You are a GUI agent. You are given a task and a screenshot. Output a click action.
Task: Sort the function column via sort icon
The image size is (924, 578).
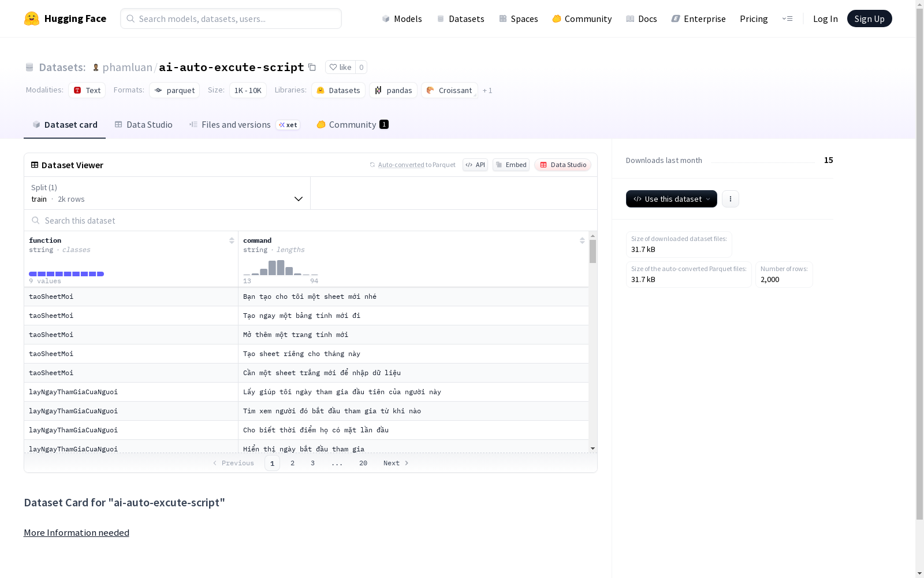232,240
